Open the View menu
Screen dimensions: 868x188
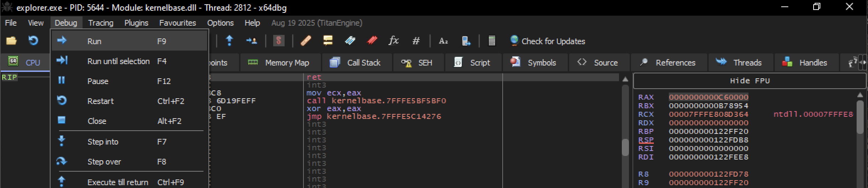pyautogui.click(x=36, y=23)
